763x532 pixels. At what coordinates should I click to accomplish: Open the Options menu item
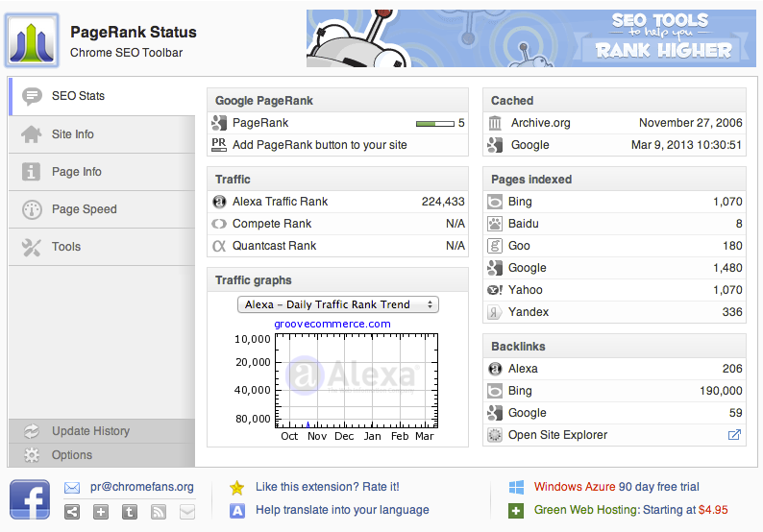point(102,454)
